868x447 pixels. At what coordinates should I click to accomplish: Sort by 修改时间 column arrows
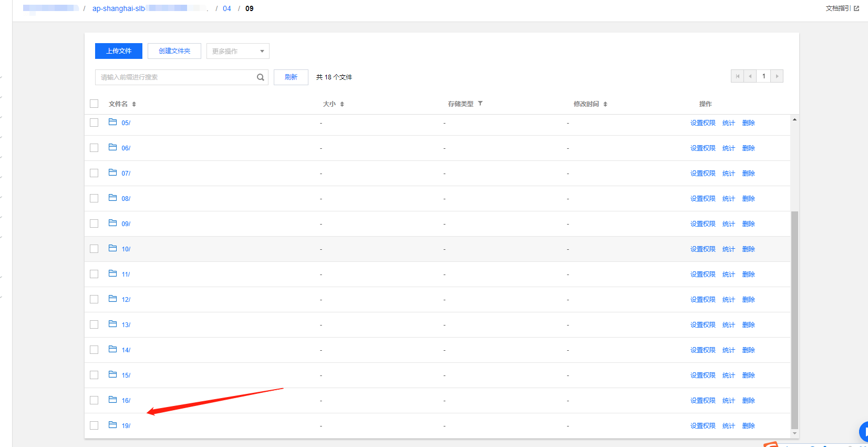point(605,104)
